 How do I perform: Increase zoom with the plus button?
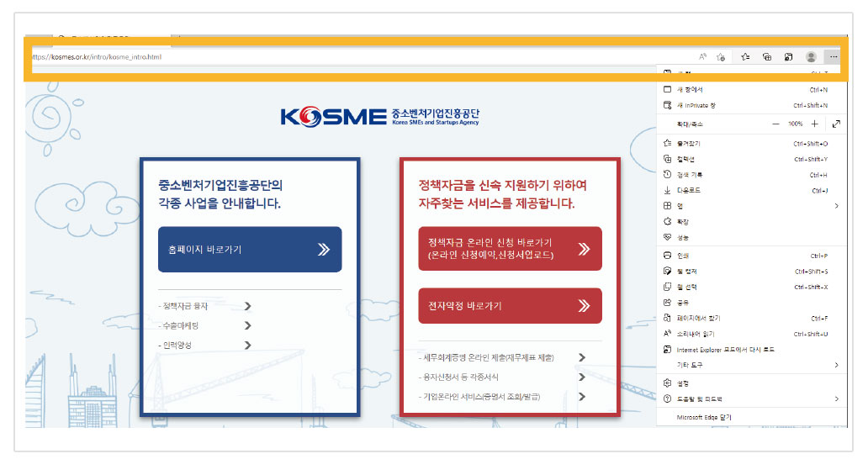[814, 124]
